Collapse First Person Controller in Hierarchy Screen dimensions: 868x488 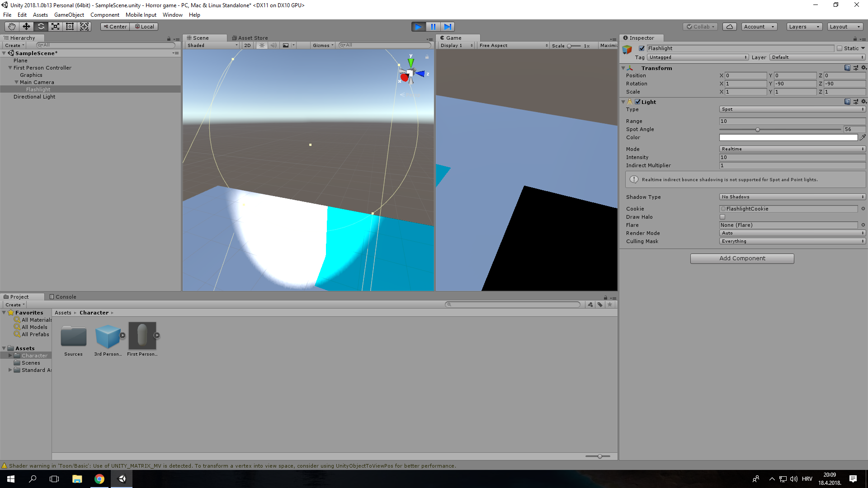tap(10, 68)
